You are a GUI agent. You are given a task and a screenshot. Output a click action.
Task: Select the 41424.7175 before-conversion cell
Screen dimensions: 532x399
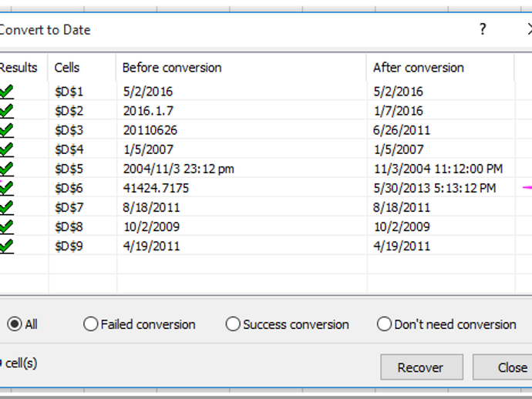pyautogui.click(x=156, y=188)
